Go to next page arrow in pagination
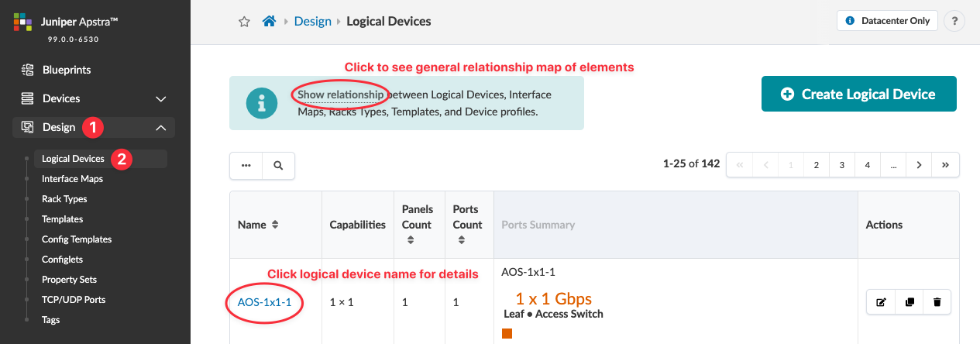Screen dimensions: 980x344 click(x=919, y=165)
